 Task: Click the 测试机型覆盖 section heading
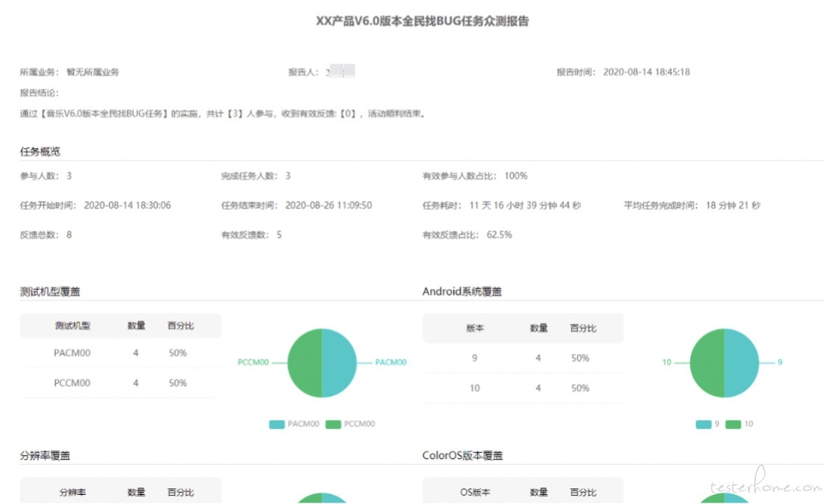point(50,292)
